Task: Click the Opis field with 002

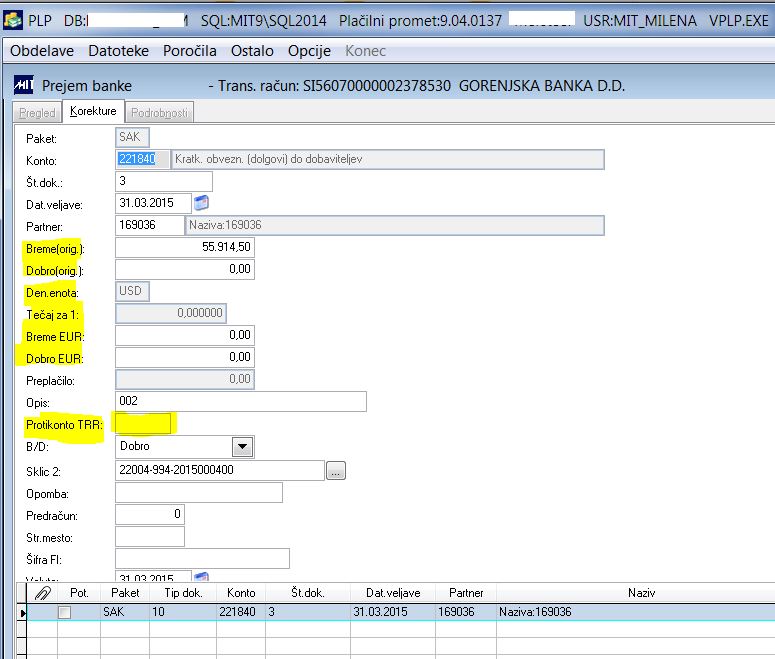Action: (x=241, y=401)
